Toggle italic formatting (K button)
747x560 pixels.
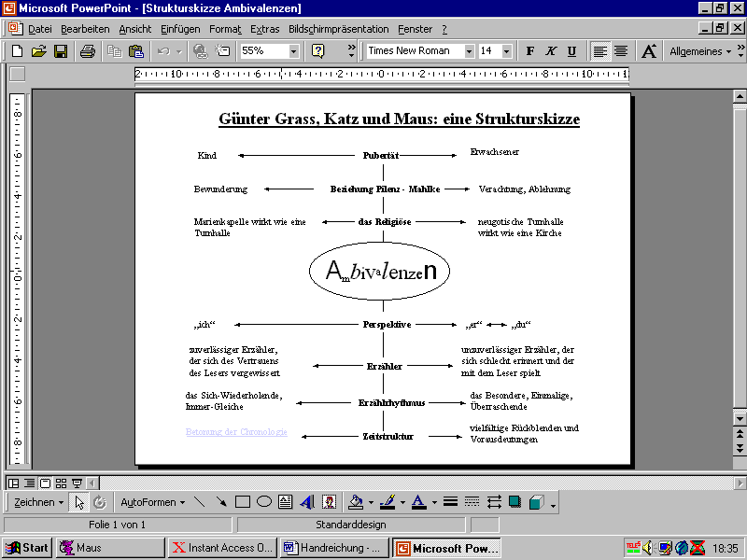point(551,51)
